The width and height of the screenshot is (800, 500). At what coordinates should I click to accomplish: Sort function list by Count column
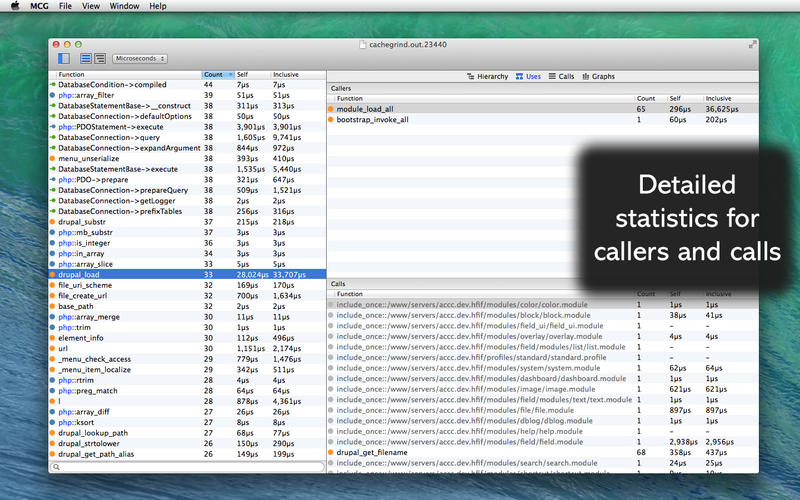[x=218, y=74]
